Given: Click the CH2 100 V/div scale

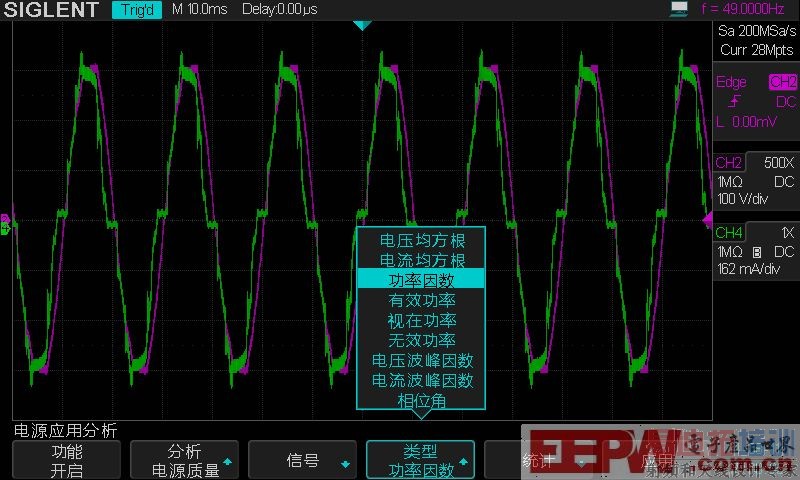Looking at the screenshot, I should [x=742, y=199].
